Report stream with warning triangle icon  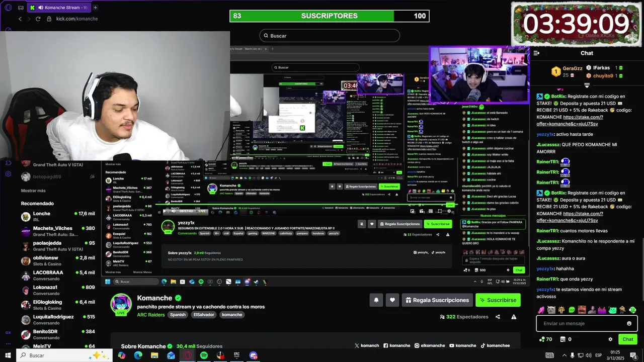(x=514, y=317)
